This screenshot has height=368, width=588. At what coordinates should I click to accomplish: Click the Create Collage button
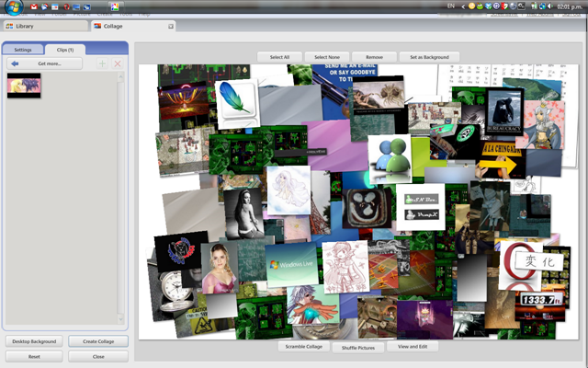98,341
